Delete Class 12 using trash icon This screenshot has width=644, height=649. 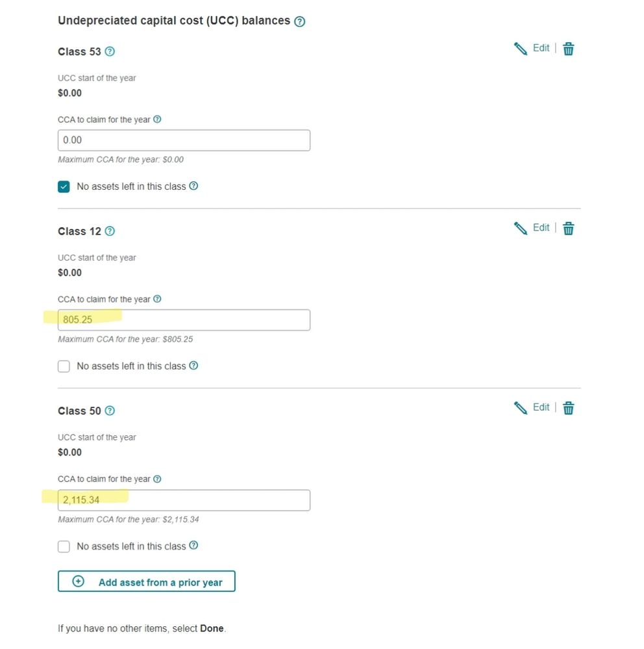tap(569, 228)
